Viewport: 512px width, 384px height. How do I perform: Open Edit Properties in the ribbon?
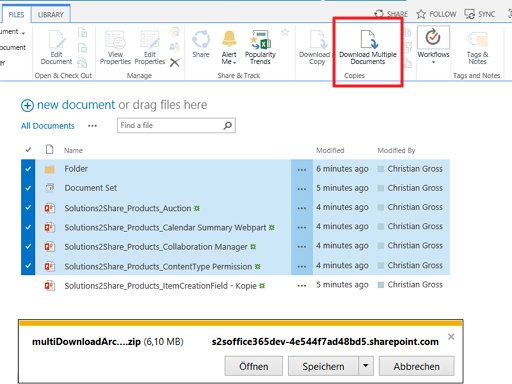pyautogui.click(x=150, y=47)
